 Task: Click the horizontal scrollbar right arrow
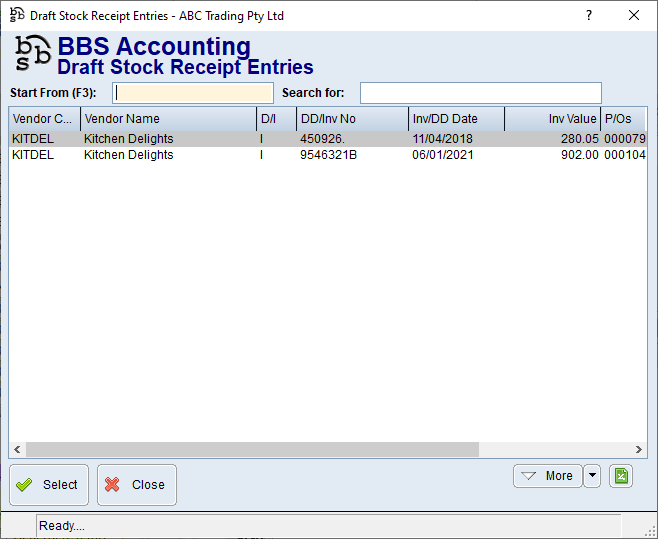[640, 450]
